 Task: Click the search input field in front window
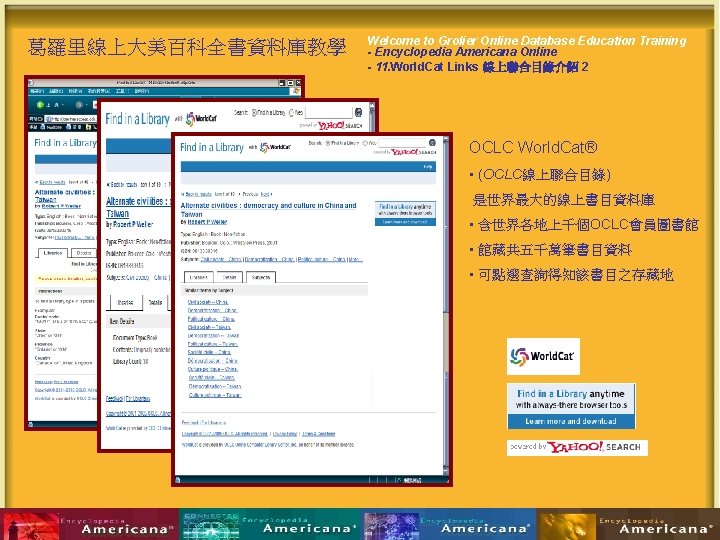(402, 143)
